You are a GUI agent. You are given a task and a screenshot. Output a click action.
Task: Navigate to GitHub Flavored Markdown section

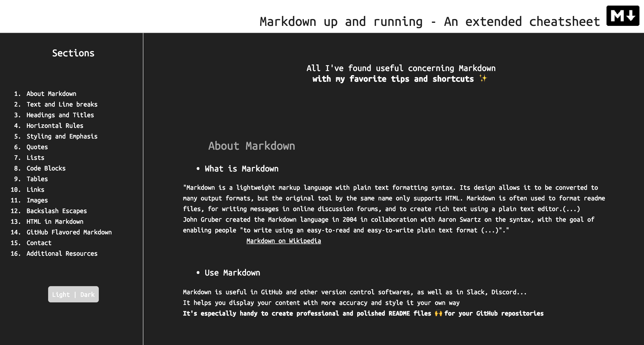click(69, 232)
